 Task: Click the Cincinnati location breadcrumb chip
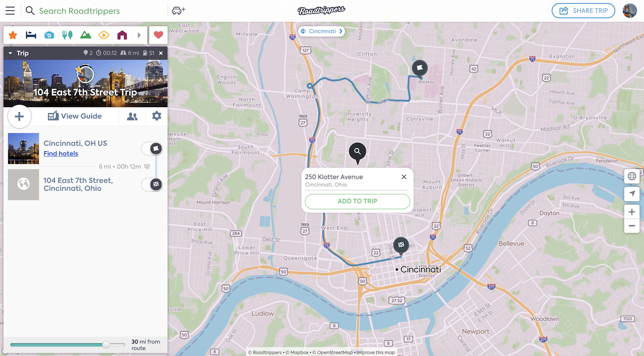click(x=322, y=31)
